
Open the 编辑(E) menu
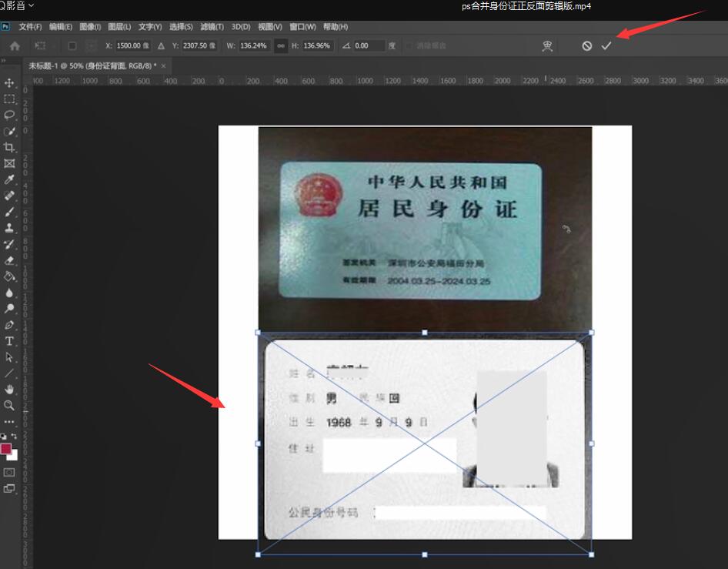tap(61, 27)
